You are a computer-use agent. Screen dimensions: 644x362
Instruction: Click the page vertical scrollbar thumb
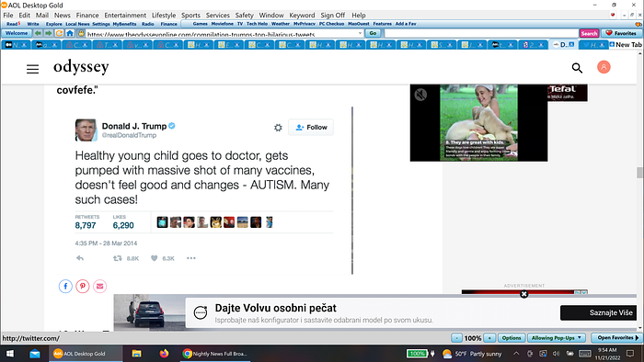[x=639, y=172]
